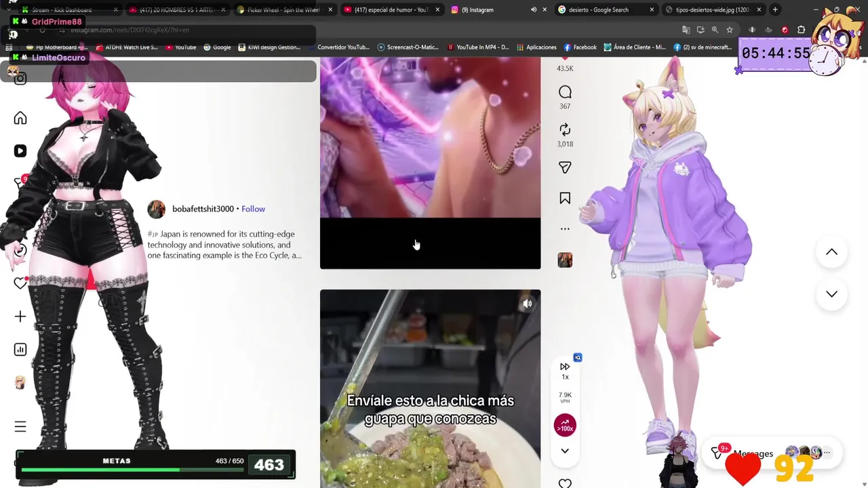Open the zoom magnifier icon in address bar
The image size is (868, 488).
[715, 30]
